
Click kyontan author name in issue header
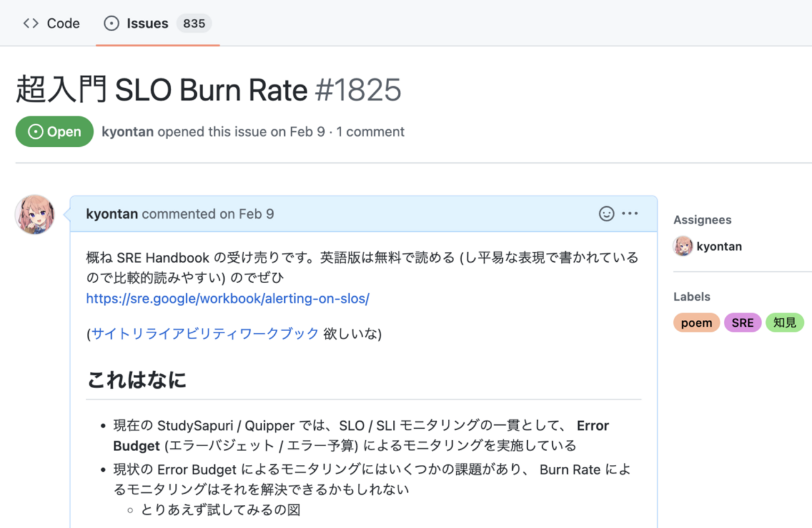click(127, 132)
